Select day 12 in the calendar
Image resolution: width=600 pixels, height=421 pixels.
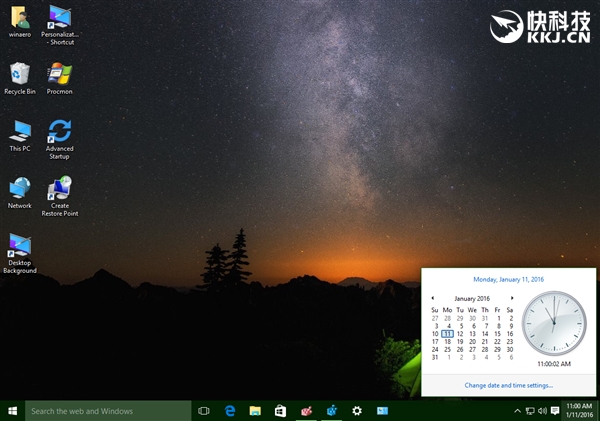pyautogui.click(x=460, y=334)
